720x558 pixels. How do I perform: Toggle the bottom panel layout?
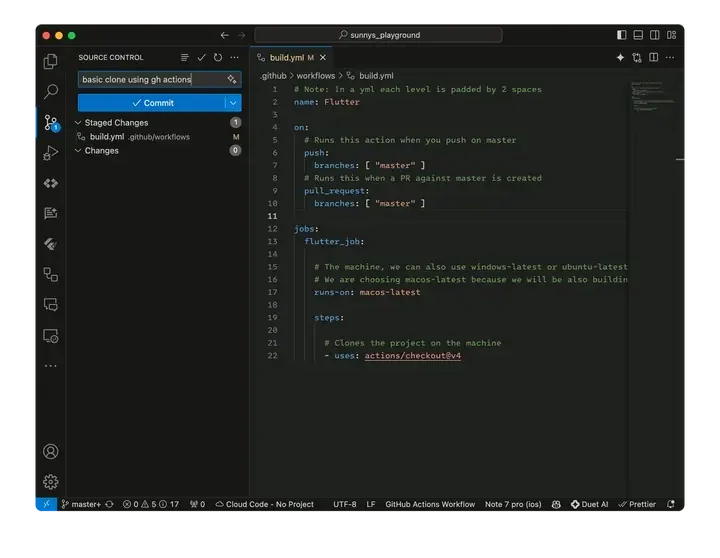click(x=638, y=35)
